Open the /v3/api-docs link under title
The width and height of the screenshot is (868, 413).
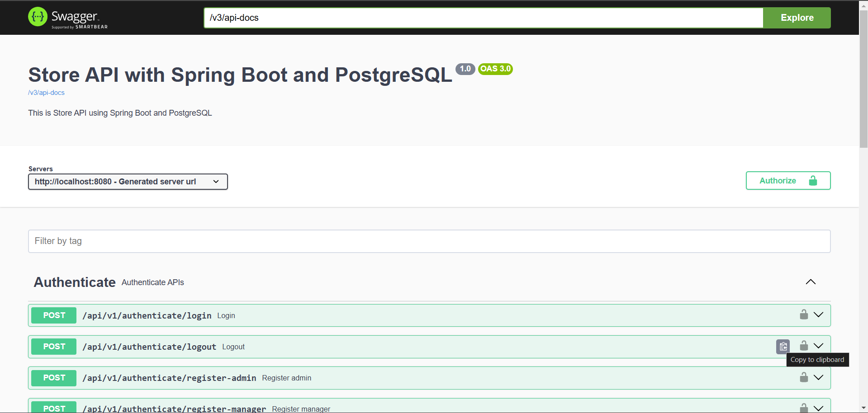click(46, 93)
